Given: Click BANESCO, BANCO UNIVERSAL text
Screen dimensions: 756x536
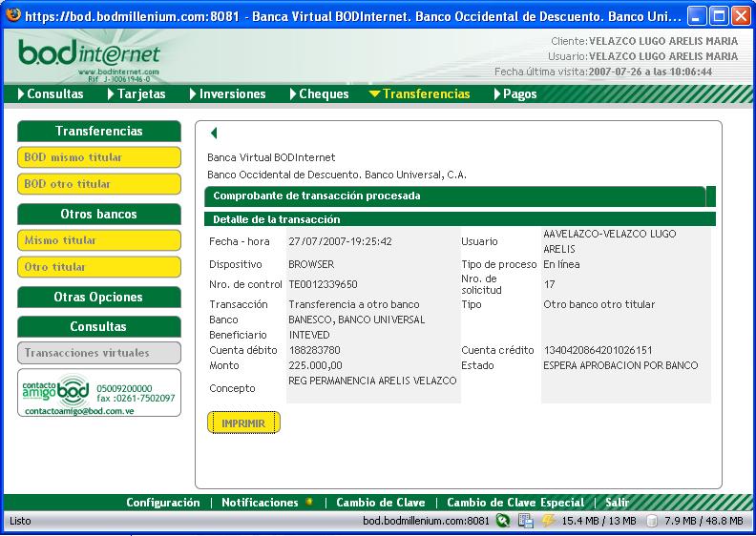Looking at the screenshot, I should (357, 320).
